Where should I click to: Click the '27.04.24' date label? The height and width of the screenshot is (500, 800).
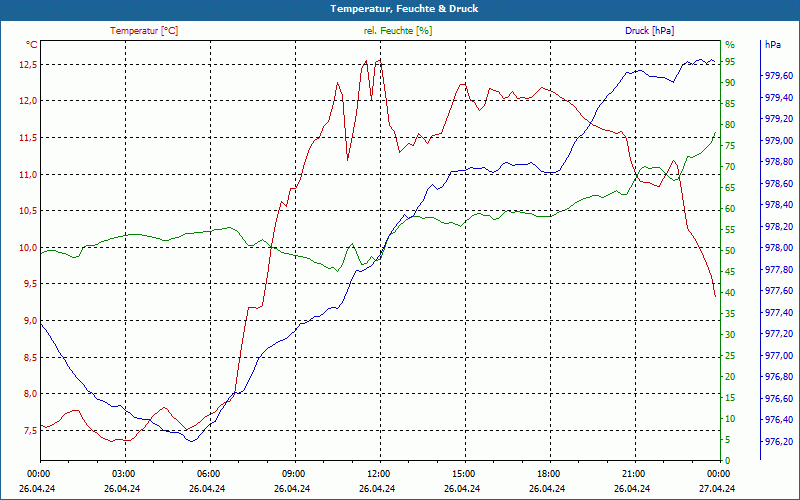click(x=717, y=488)
